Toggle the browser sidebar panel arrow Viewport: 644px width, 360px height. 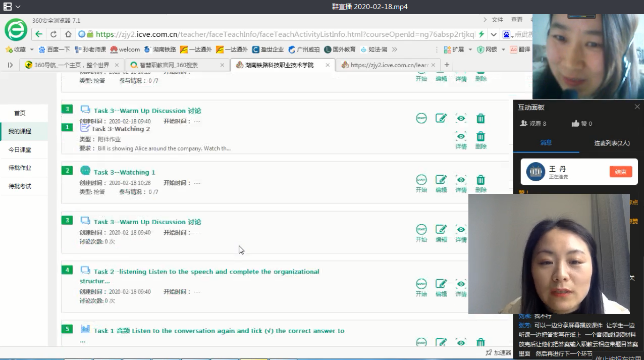tap(10, 65)
